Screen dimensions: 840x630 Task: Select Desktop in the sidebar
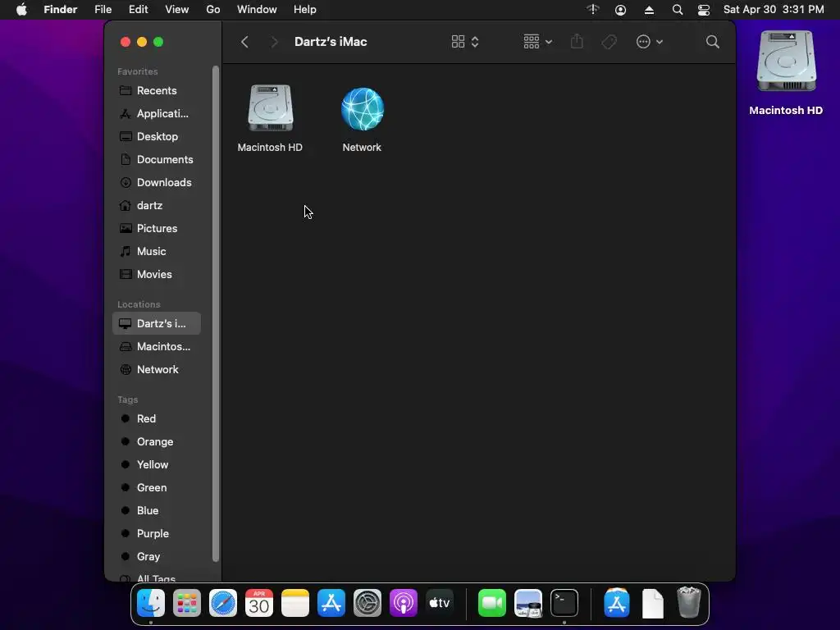157,137
